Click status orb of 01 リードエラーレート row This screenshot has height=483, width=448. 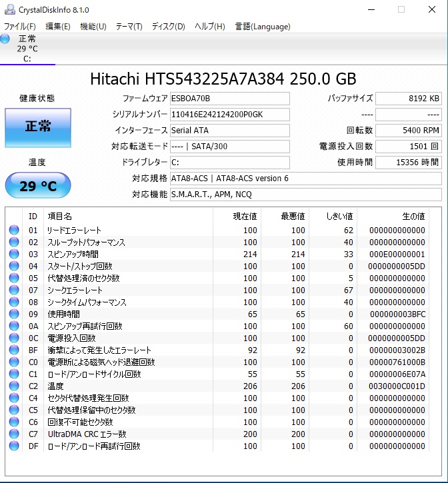click(x=14, y=230)
